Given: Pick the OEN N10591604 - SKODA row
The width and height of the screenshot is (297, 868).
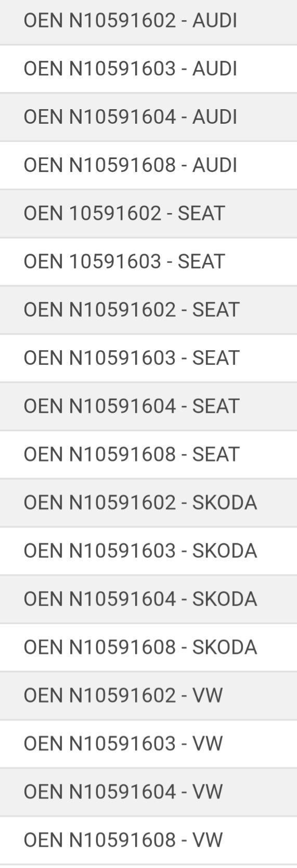Looking at the screenshot, I should click(148, 599).
